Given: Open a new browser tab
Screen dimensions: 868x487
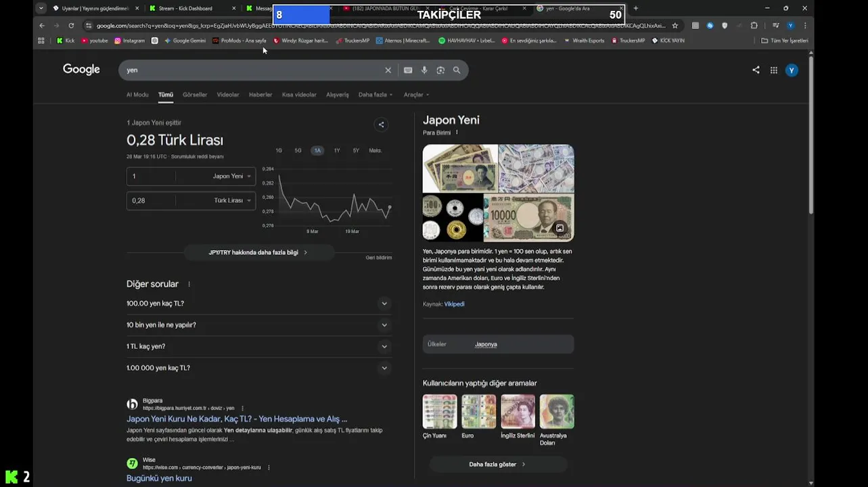Looking at the screenshot, I should 635,8.
